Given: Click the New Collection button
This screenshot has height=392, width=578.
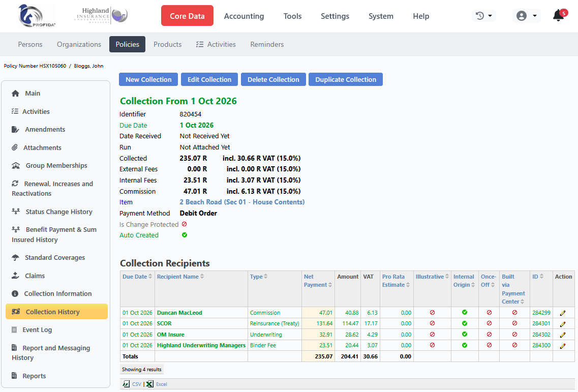Looking at the screenshot, I should 148,79.
